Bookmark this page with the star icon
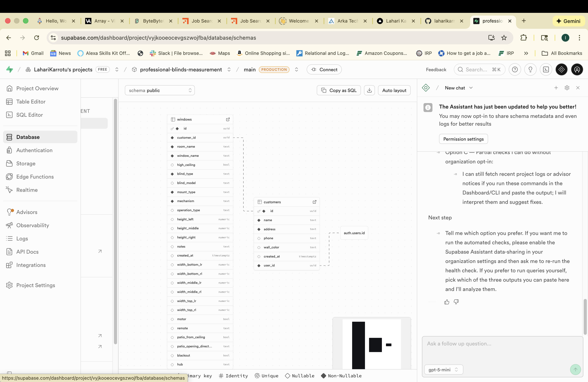The width and height of the screenshot is (588, 382). (x=504, y=38)
